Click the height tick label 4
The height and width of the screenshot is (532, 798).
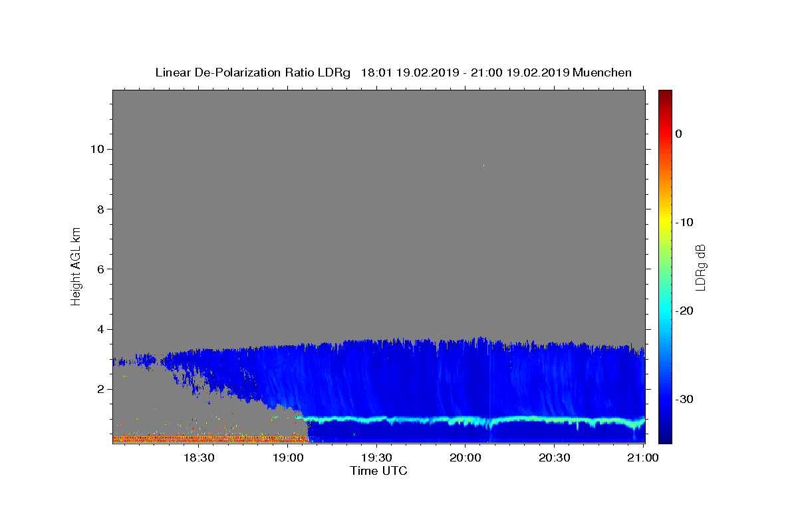[x=100, y=329]
